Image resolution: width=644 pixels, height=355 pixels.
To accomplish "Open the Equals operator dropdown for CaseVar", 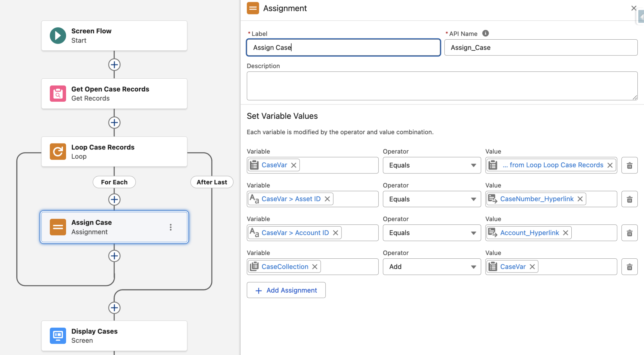I will pyautogui.click(x=474, y=165).
